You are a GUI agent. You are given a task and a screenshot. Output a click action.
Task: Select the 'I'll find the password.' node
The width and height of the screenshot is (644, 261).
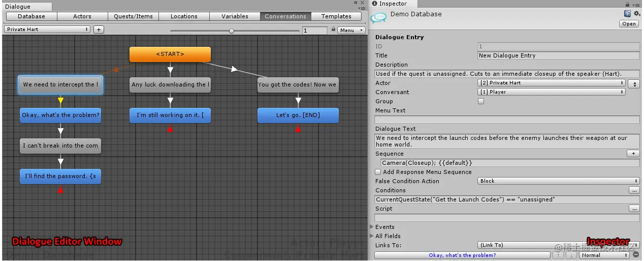pyautogui.click(x=60, y=176)
